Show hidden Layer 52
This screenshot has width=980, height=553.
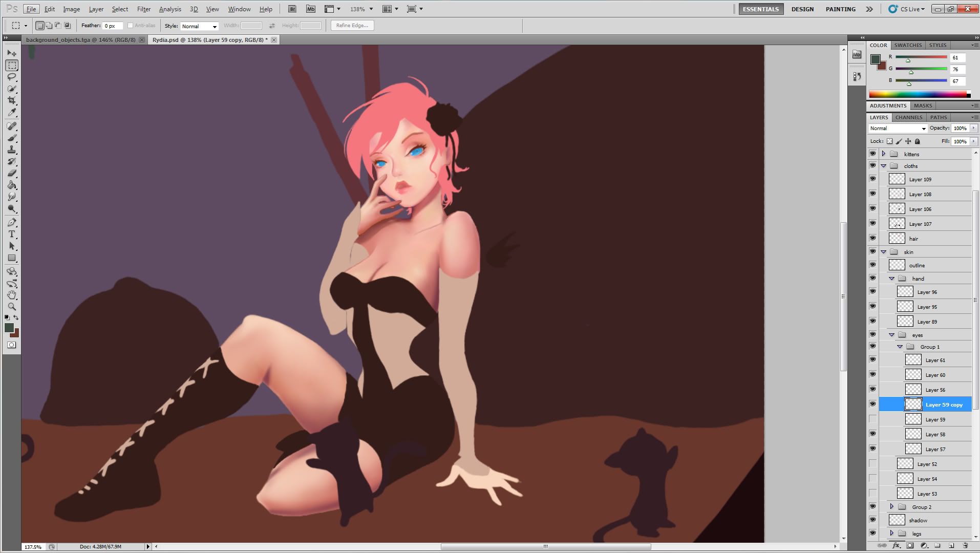(873, 463)
